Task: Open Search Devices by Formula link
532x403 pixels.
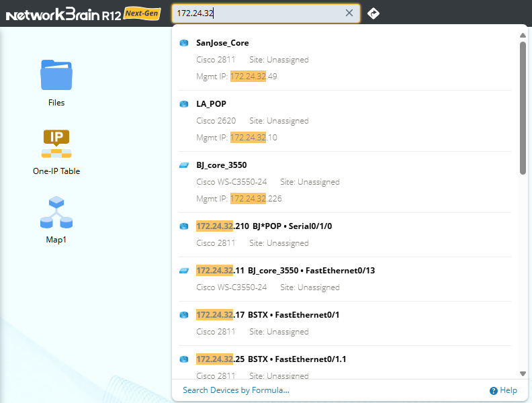Action: pyautogui.click(x=236, y=390)
